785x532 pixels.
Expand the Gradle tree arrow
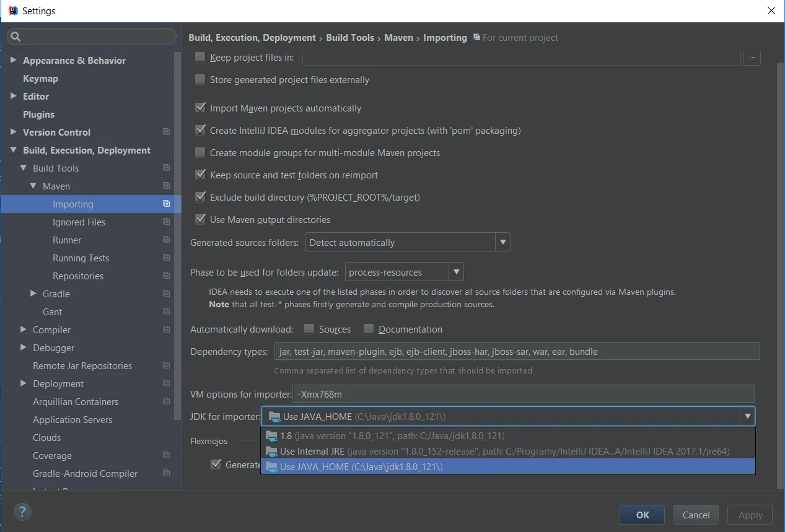33,294
